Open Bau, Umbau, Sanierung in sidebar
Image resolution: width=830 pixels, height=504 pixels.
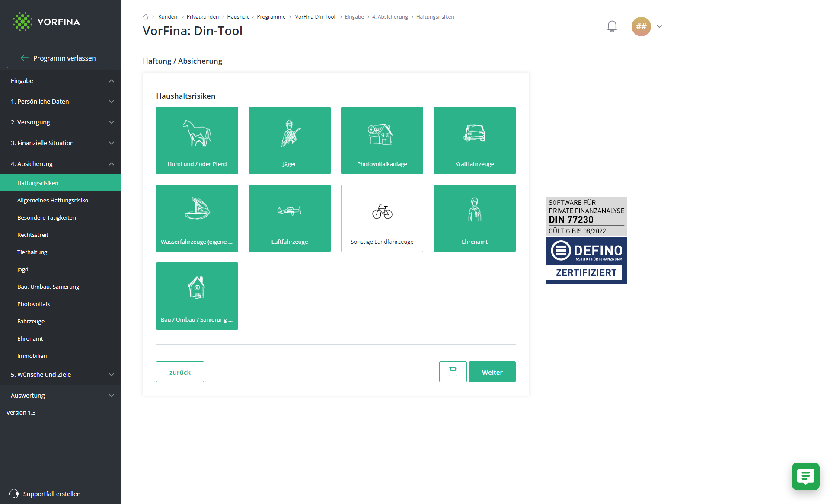coord(60,287)
